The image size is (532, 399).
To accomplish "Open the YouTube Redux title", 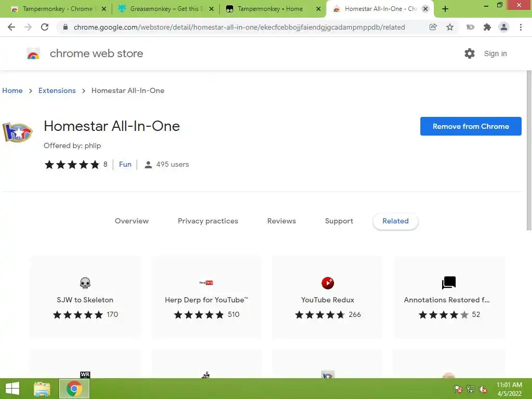I will 328,300.
